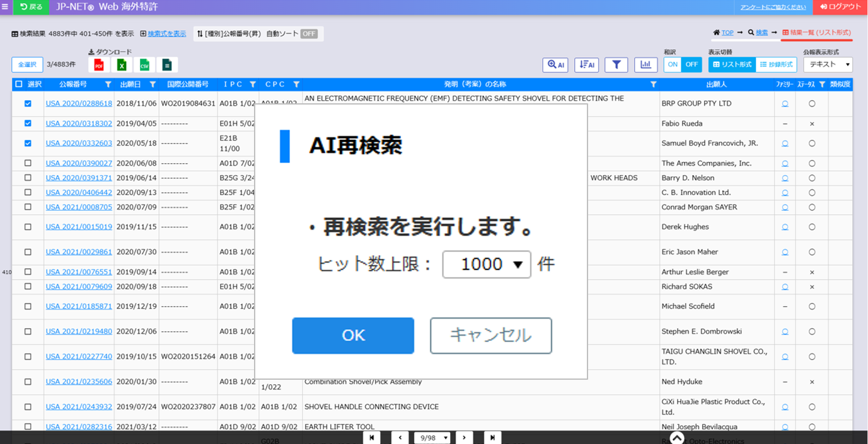Click 検索式を表示 link

click(167, 33)
